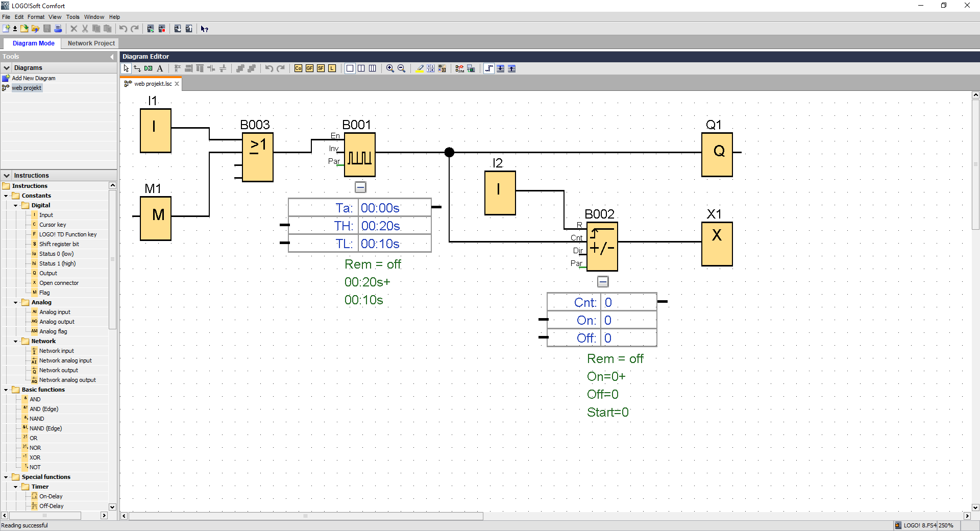Collapse the Diagrams panel section
Screen dimensions: 980x531
coord(7,68)
